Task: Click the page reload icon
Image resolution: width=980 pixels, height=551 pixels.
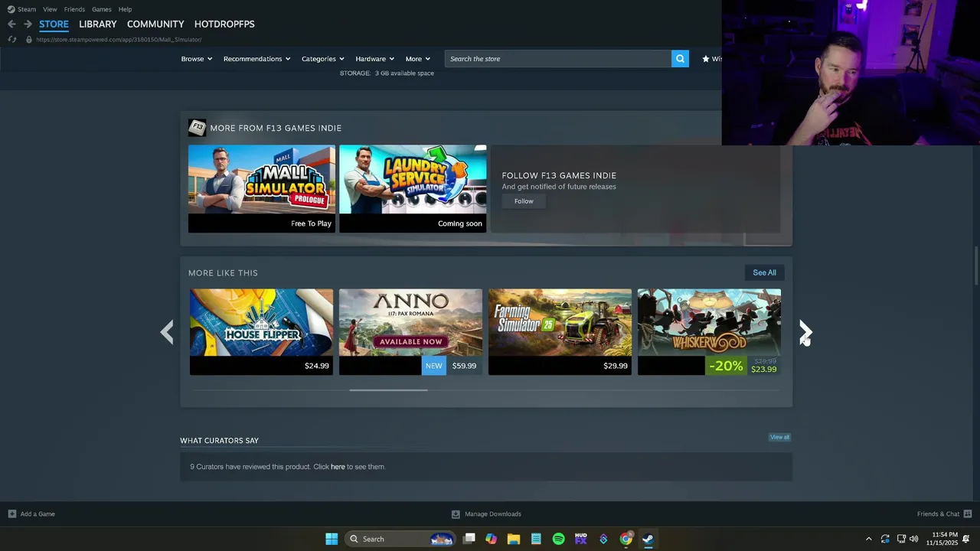Action: [x=12, y=39]
